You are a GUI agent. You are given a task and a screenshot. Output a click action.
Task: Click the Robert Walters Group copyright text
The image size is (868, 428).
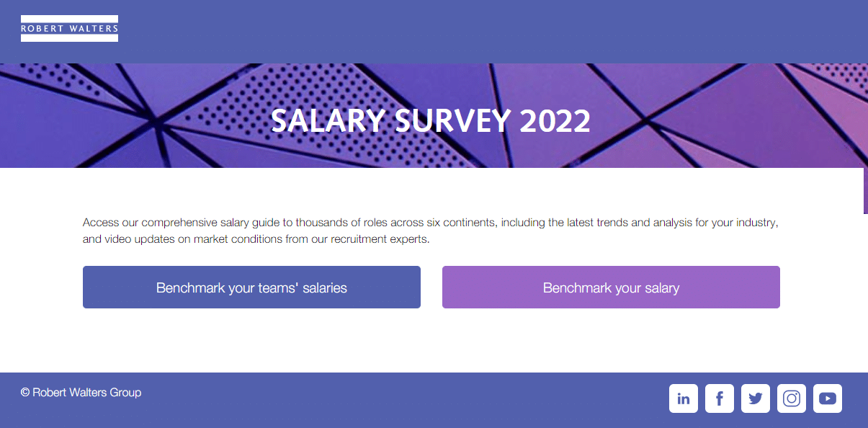tap(81, 393)
